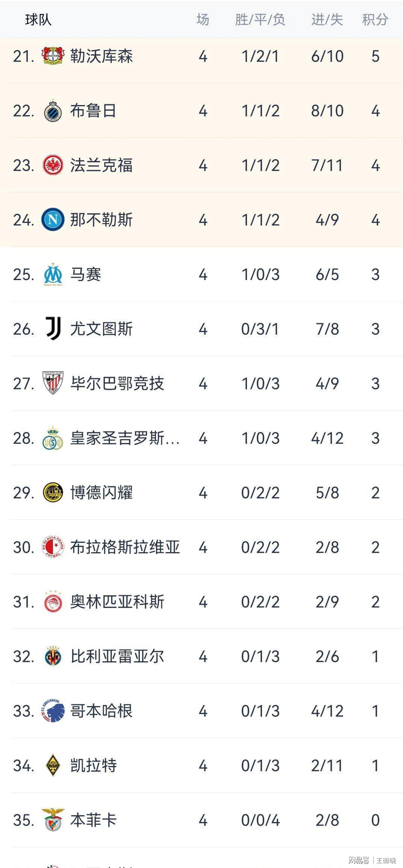
Task: Click the Olympiacos red logo
Action: point(54,602)
